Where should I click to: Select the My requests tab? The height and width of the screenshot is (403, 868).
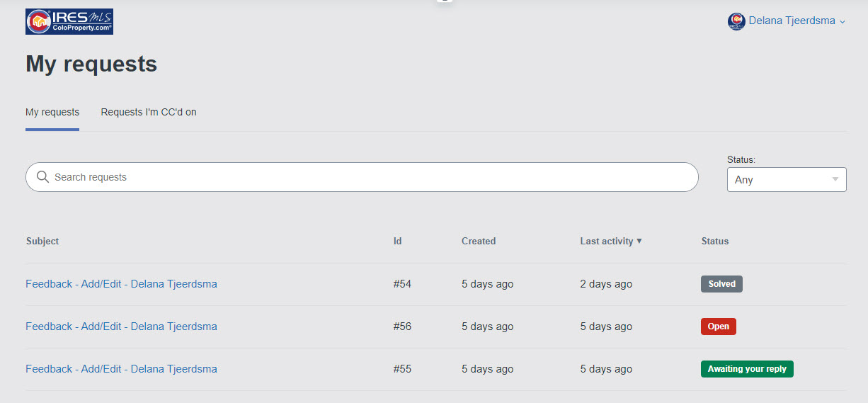[52, 112]
